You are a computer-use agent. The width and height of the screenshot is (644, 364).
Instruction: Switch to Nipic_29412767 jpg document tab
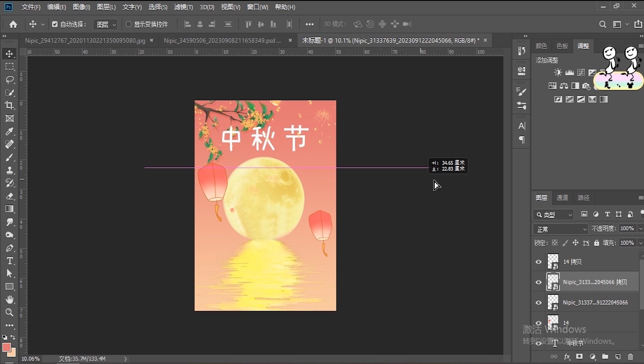[85, 41]
